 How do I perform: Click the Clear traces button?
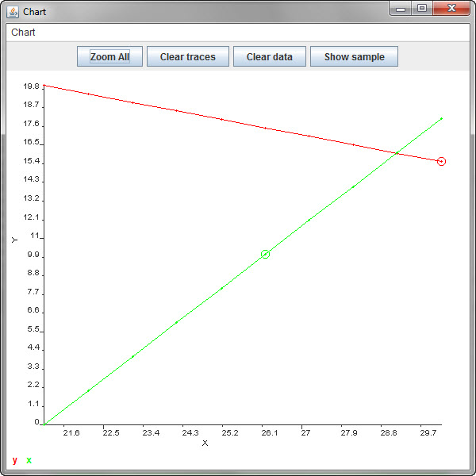click(x=187, y=56)
